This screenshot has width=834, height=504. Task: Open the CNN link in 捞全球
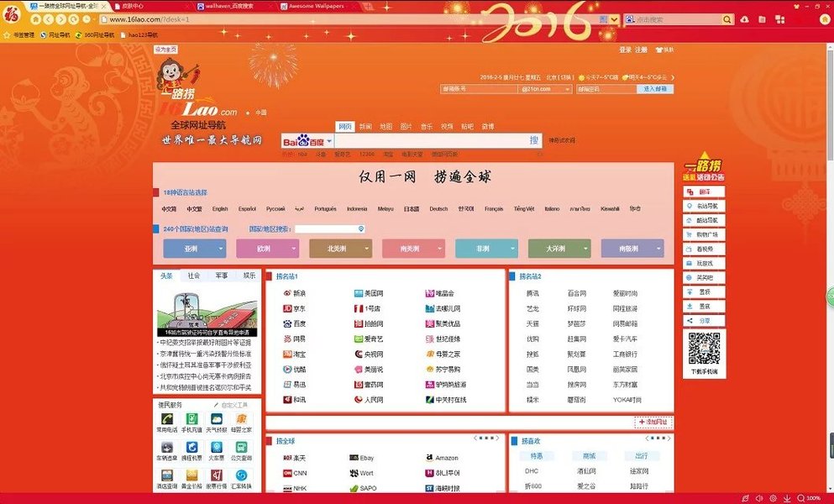[295, 473]
